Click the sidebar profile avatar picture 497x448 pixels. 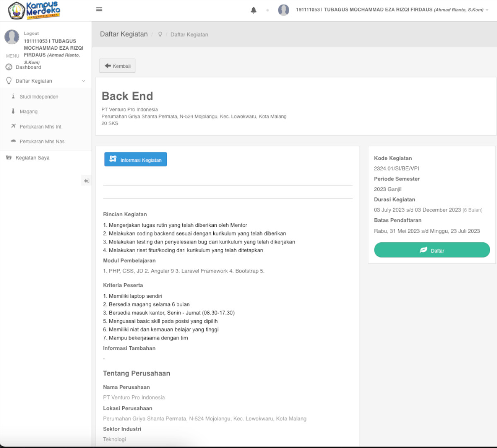click(12, 37)
